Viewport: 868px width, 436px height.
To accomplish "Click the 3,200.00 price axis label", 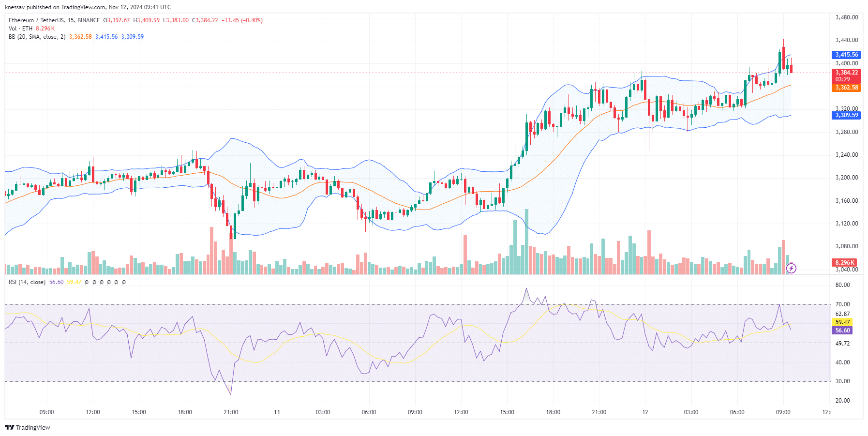I will (x=847, y=178).
